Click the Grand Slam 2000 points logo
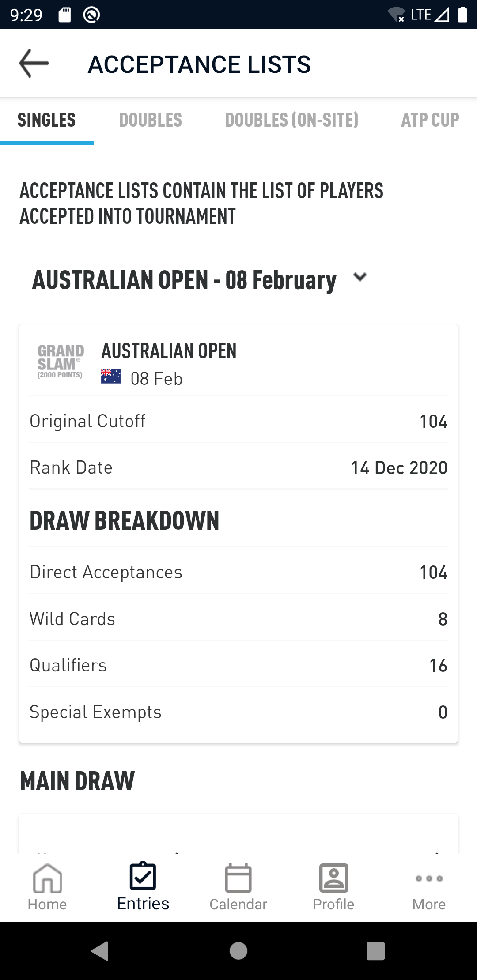The image size is (477, 980). click(x=61, y=362)
